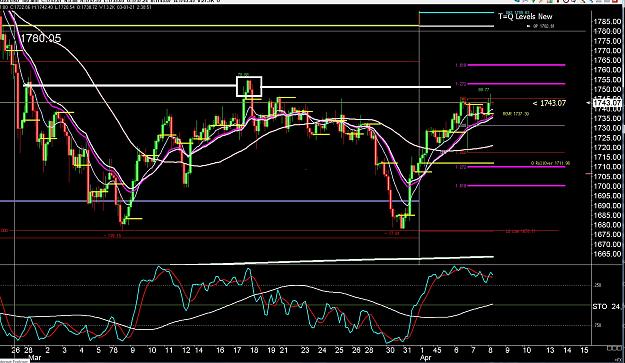Click the 1760.00 price axis label
The height and width of the screenshot is (363, 625).
(607, 70)
